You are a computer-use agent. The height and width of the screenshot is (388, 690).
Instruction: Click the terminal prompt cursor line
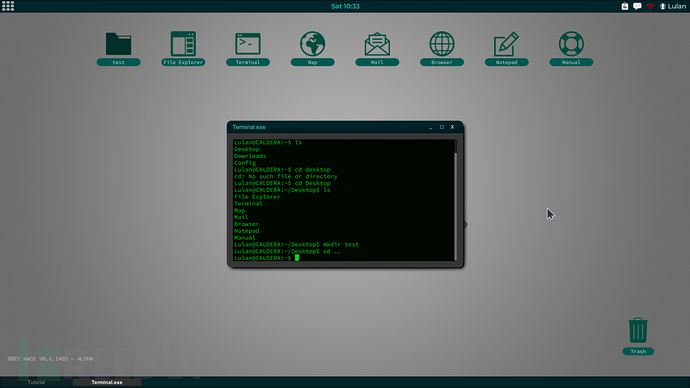click(267, 258)
